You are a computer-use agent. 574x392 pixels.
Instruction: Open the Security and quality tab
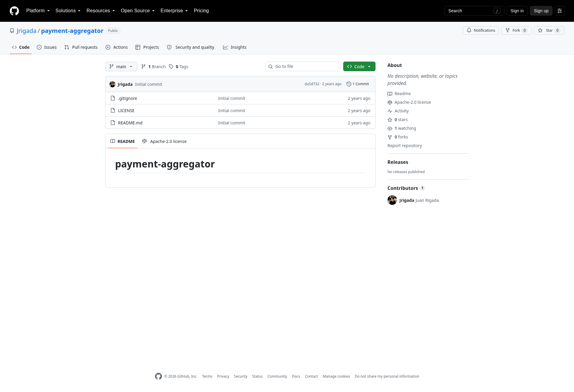[x=190, y=47]
